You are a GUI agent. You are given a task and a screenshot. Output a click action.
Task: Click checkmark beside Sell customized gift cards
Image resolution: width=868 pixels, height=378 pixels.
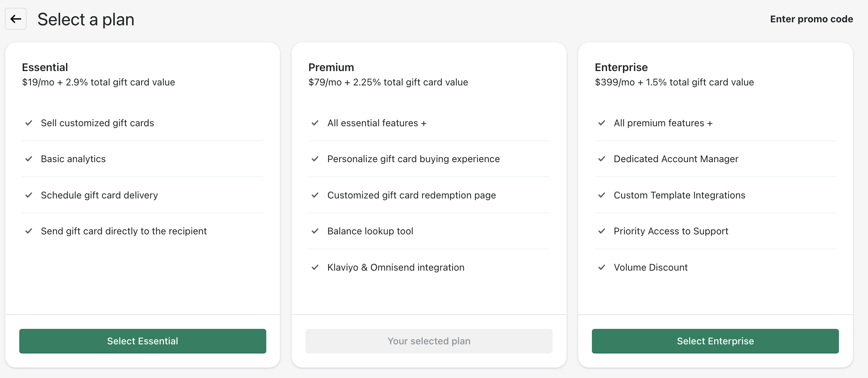coord(29,123)
